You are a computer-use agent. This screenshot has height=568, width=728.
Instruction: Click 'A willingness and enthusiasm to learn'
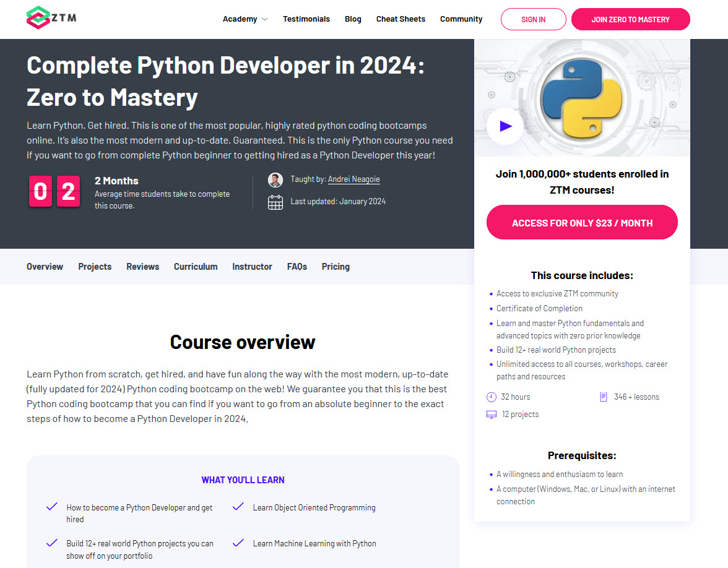560,474
